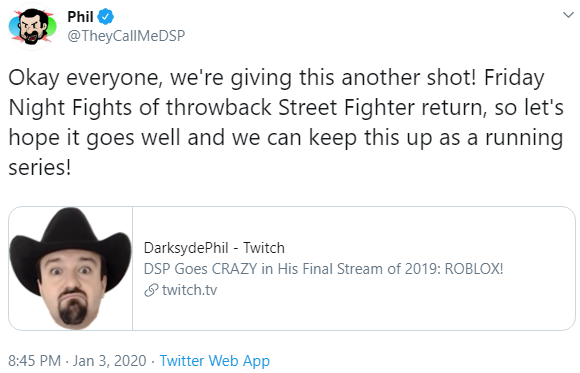Click the tweet line about throwback Street Fighter
This screenshot has width=580, height=373.
tap(286, 108)
